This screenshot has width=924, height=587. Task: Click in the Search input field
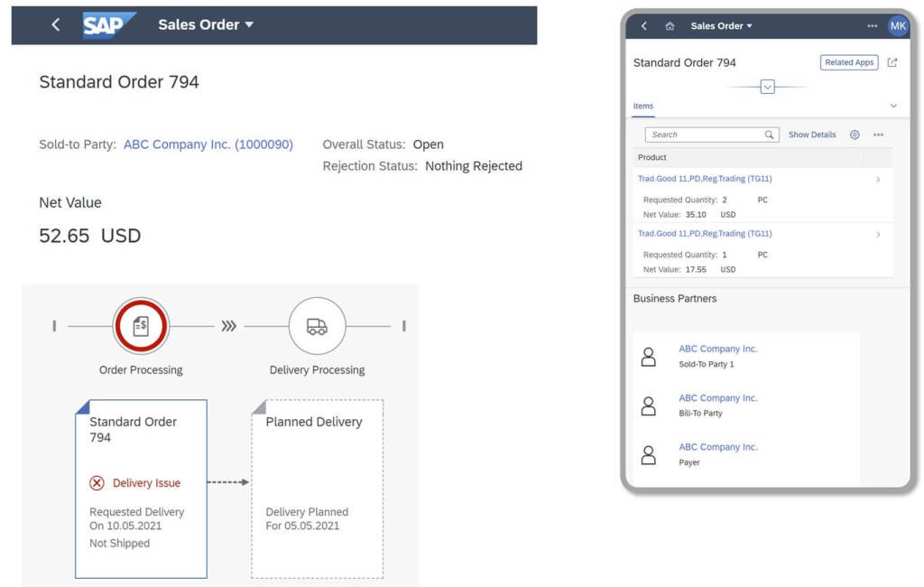pyautogui.click(x=704, y=135)
